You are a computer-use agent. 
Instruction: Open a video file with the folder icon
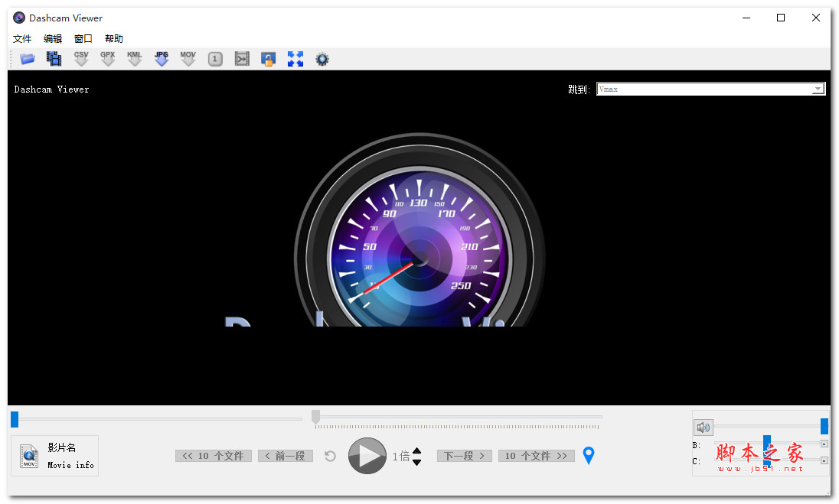27,58
